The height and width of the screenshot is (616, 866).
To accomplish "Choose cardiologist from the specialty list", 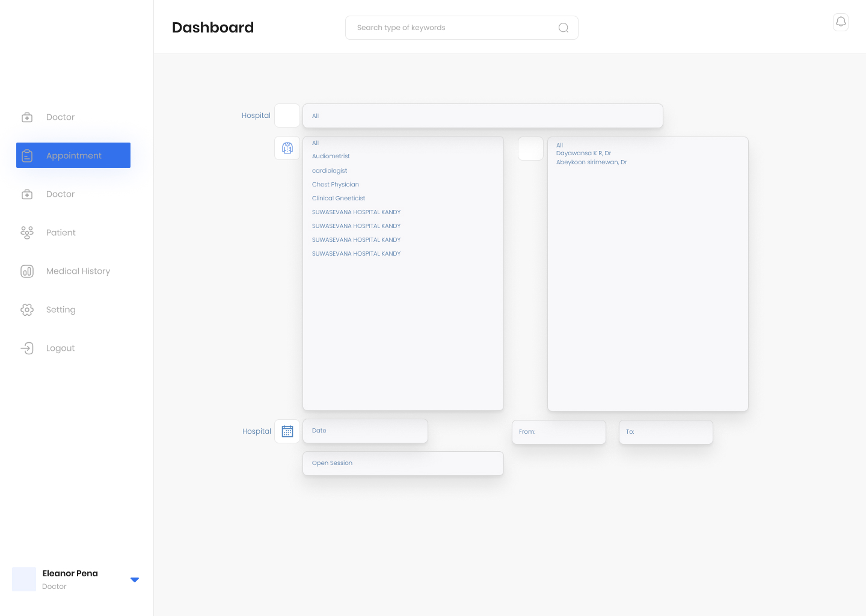I will tap(330, 171).
